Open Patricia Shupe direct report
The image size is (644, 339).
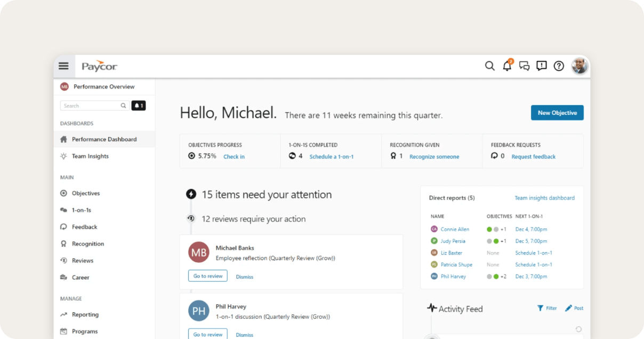coord(456,265)
